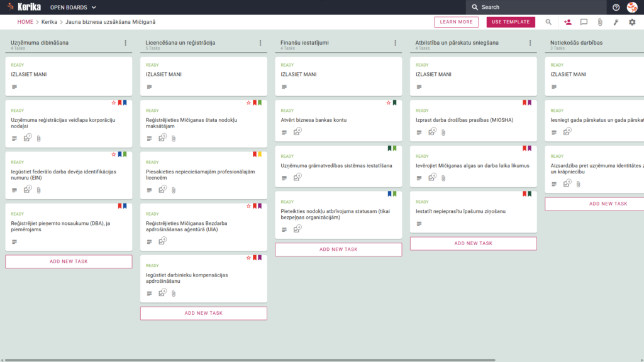Click yellow tag on Piesakieties nepieciešamajām profesionālajām licencēm card
644x362 pixels.
point(260,155)
